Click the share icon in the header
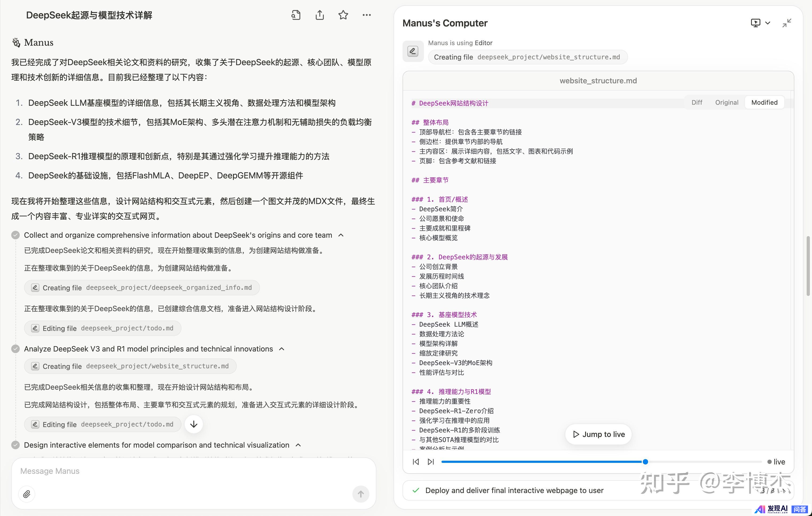812x516 pixels. pos(319,15)
